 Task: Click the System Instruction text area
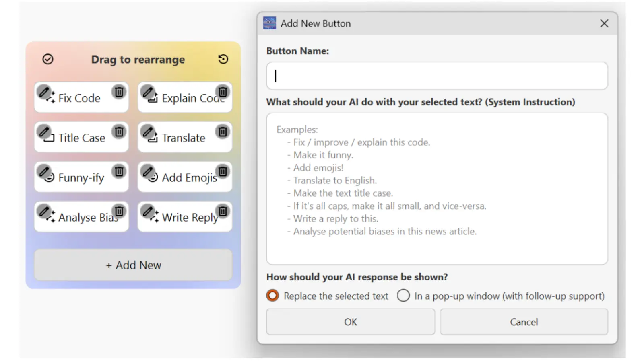click(x=437, y=189)
